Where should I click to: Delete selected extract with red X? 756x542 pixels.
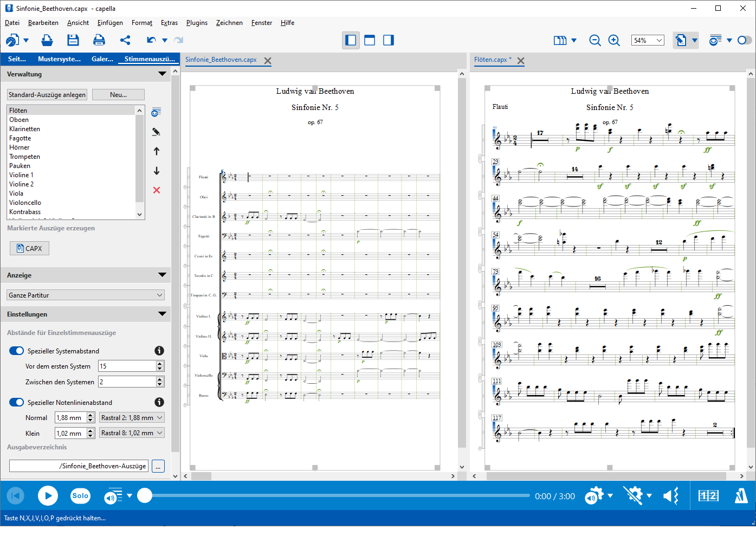[x=157, y=190]
